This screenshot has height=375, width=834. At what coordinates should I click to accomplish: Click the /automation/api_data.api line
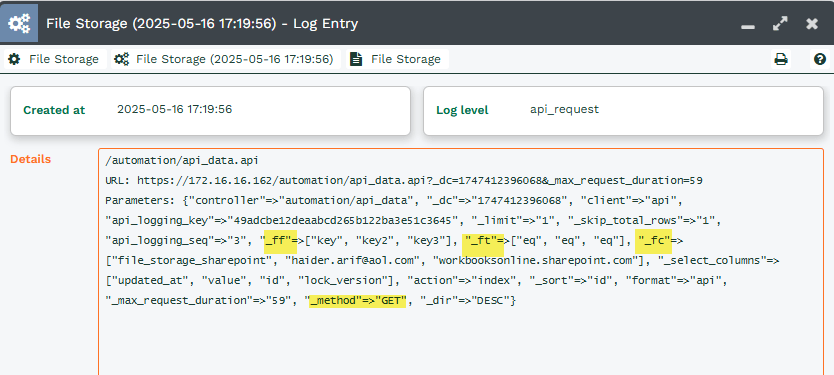click(182, 161)
